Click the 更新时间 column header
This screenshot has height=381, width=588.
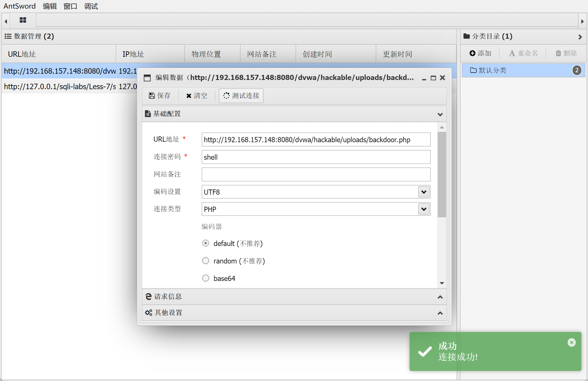point(416,54)
